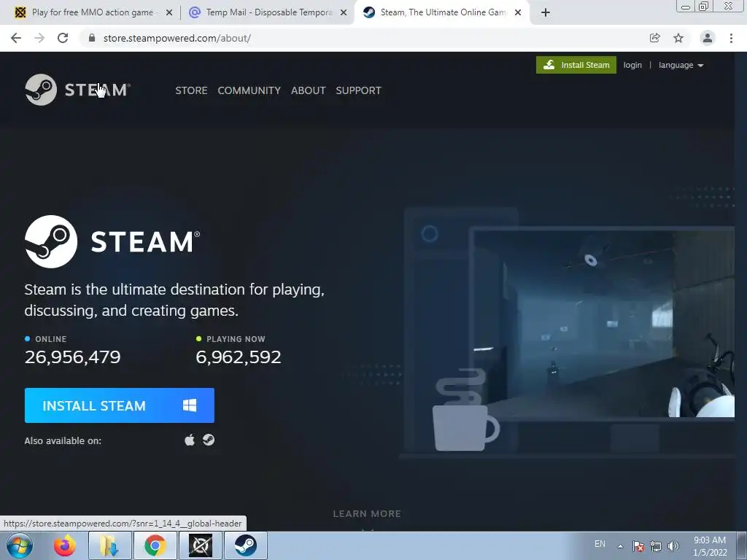Click the address bar URL
Image resolution: width=747 pixels, height=560 pixels.
click(x=177, y=38)
